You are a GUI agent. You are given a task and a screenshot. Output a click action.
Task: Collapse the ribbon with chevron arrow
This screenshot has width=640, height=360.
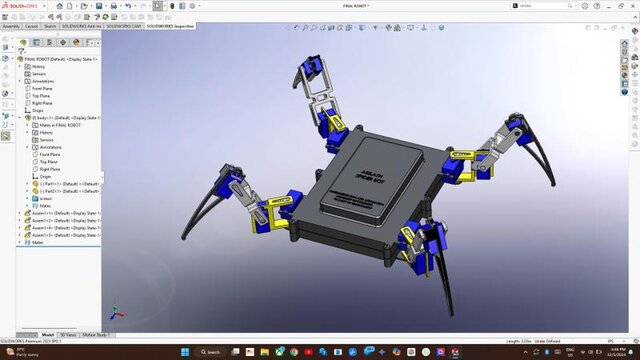point(635,18)
